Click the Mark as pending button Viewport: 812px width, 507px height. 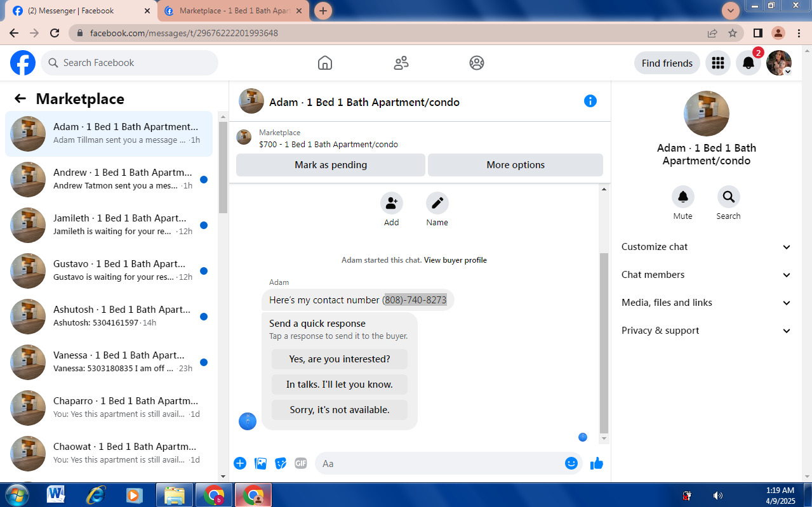click(x=331, y=165)
